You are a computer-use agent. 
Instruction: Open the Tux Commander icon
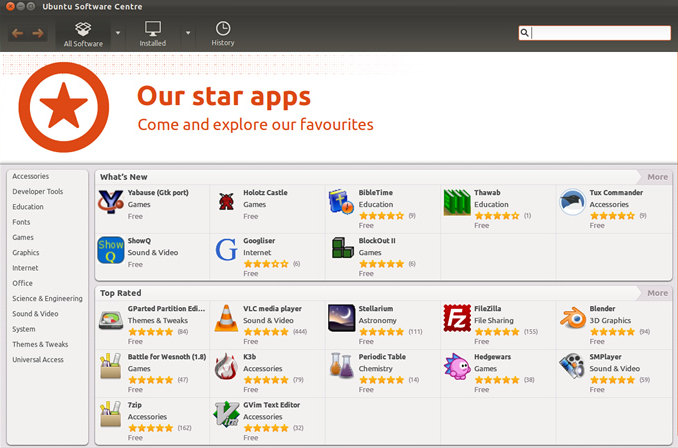coord(572,202)
